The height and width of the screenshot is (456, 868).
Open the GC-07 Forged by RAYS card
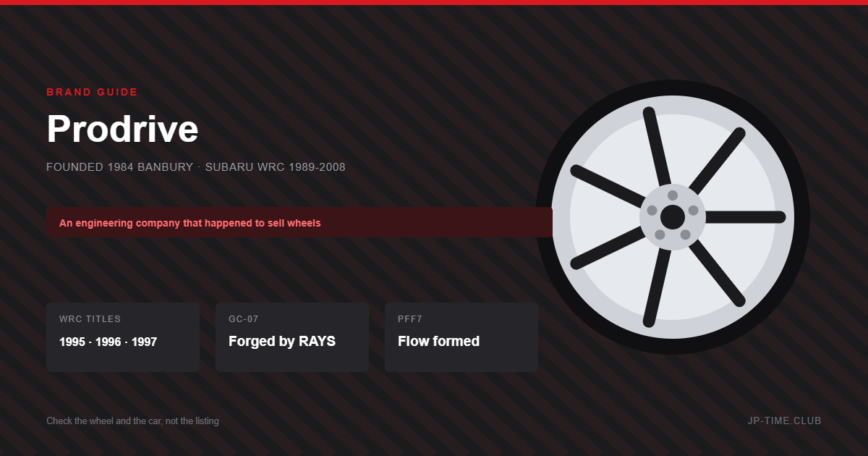point(292,337)
